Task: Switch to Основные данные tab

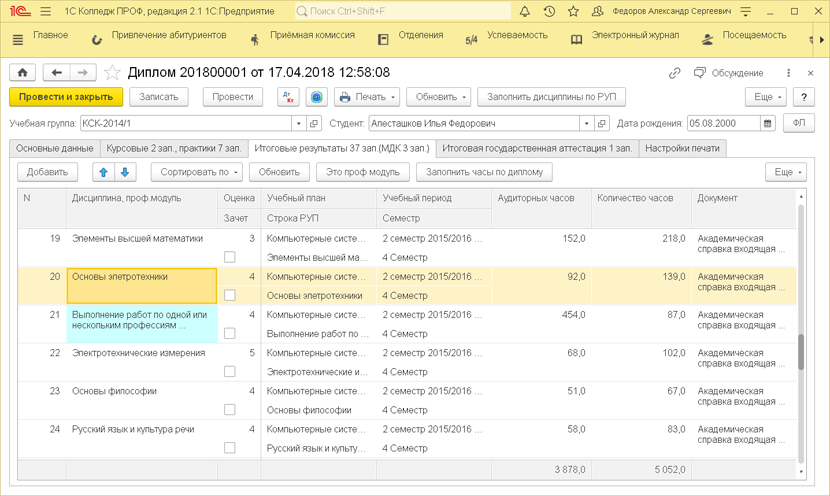Action: [55, 148]
